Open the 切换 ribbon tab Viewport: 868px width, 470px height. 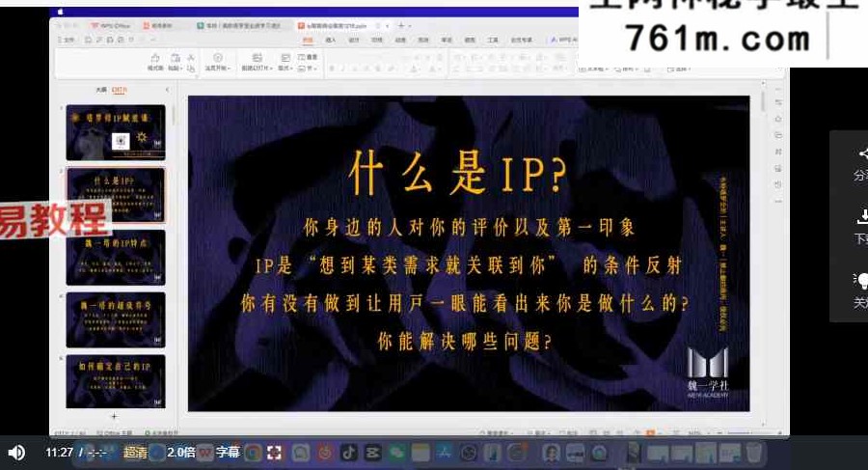tap(377, 40)
